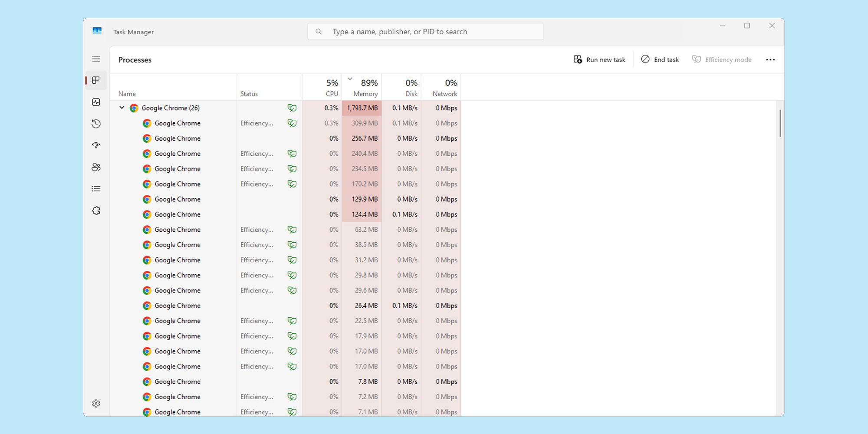Select the App history sidebar icon
This screenshot has height=434, width=868.
96,124
